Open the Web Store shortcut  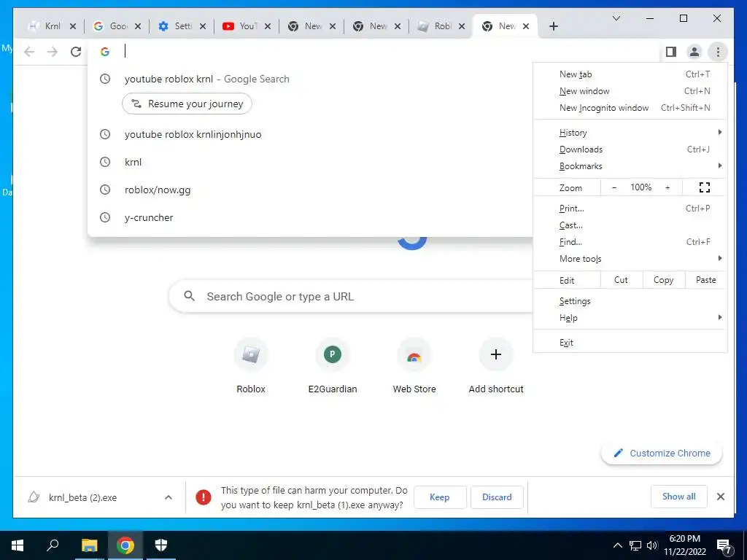[x=414, y=366]
